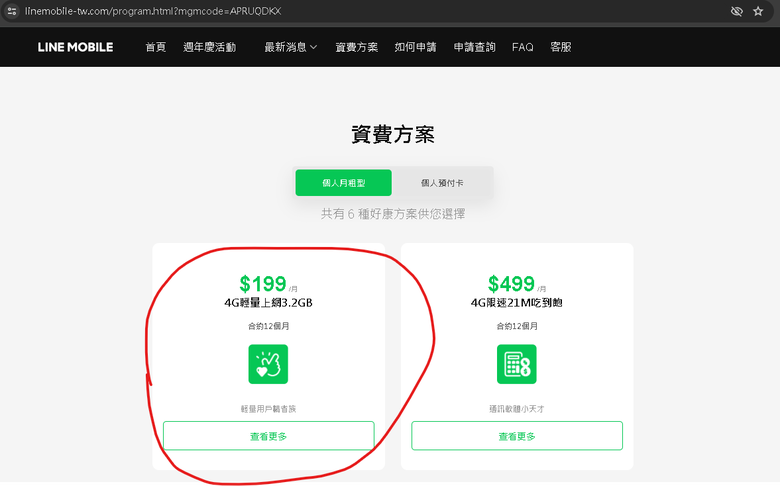Click 合約12個月 under $499 plan

coord(517,326)
